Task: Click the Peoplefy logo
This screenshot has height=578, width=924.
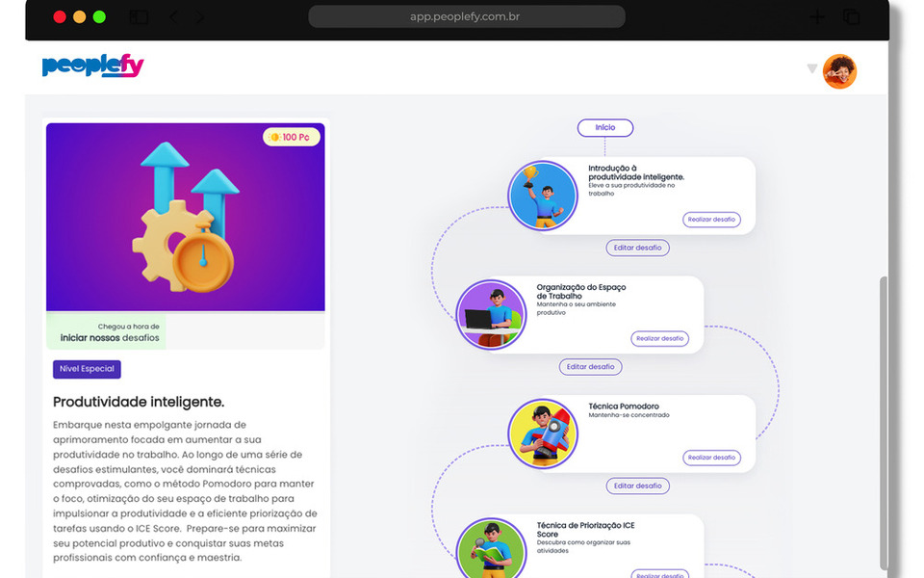Action: [x=92, y=66]
